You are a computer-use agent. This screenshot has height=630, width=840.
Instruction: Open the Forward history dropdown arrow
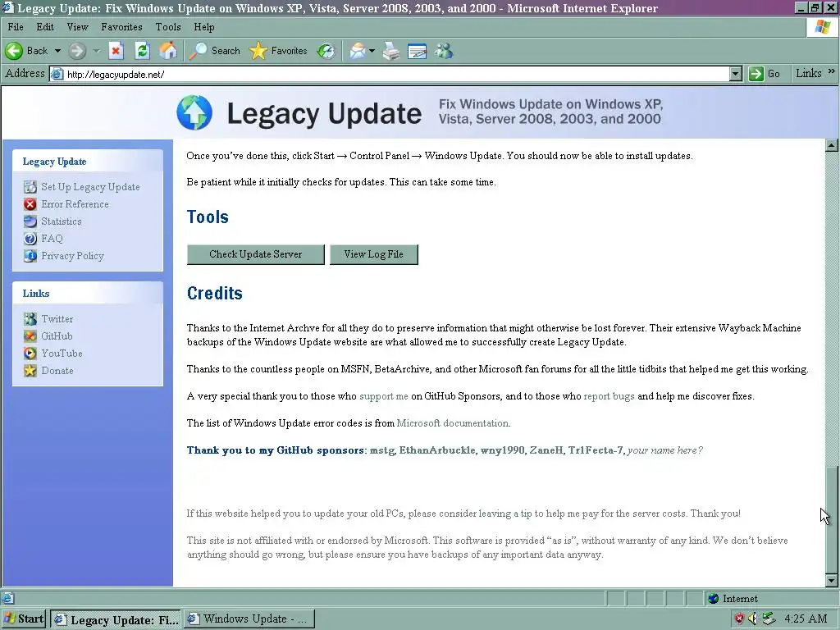coord(97,51)
